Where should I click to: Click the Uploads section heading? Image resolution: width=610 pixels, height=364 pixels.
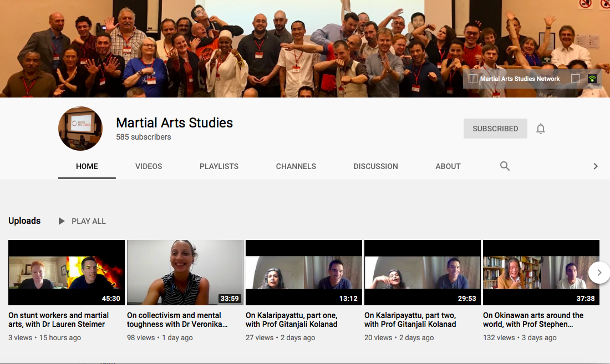click(24, 221)
